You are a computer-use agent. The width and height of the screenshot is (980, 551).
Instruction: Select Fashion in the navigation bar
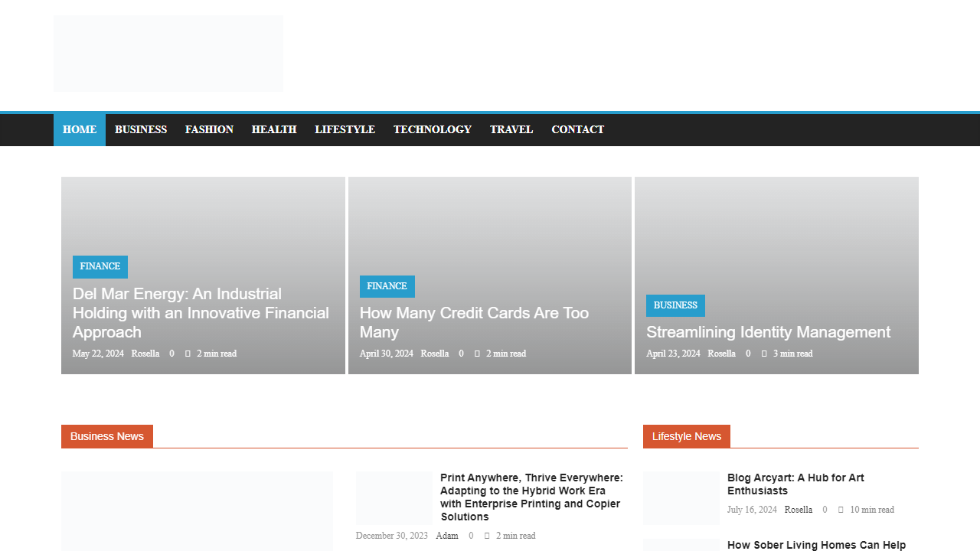pyautogui.click(x=209, y=130)
